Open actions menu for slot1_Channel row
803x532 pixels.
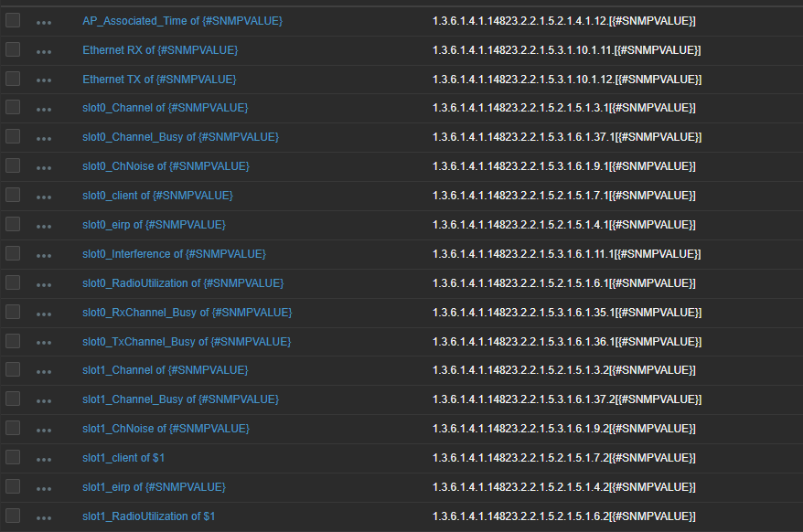point(44,371)
